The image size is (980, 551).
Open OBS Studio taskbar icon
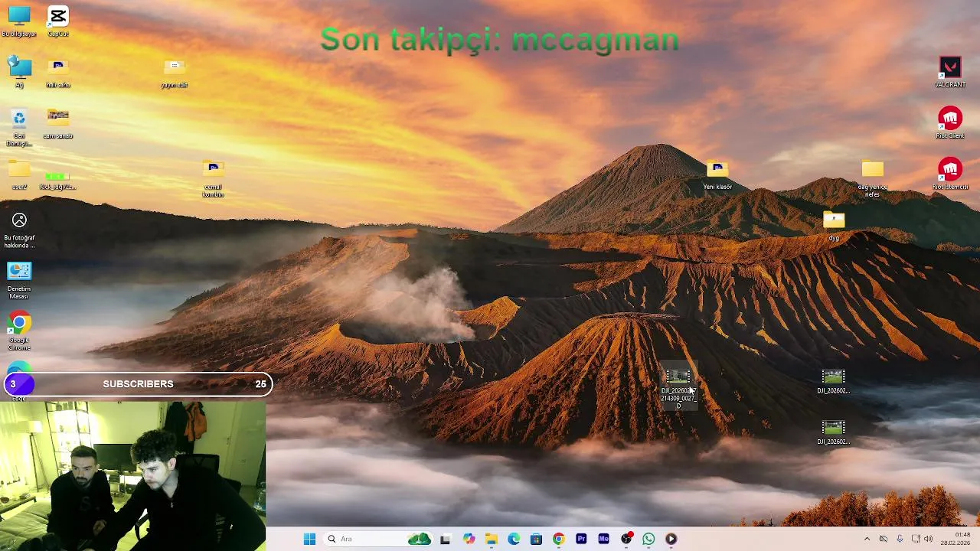click(x=626, y=539)
